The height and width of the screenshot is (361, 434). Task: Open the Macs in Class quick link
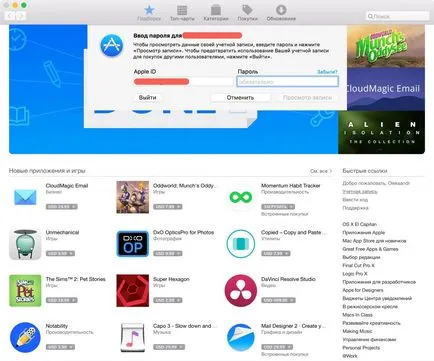point(358,315)
